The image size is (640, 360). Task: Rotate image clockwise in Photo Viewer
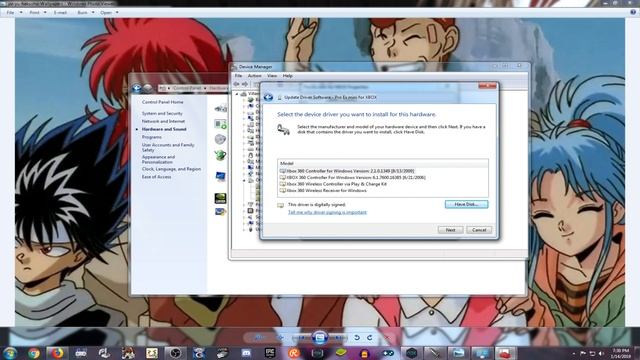369,338
